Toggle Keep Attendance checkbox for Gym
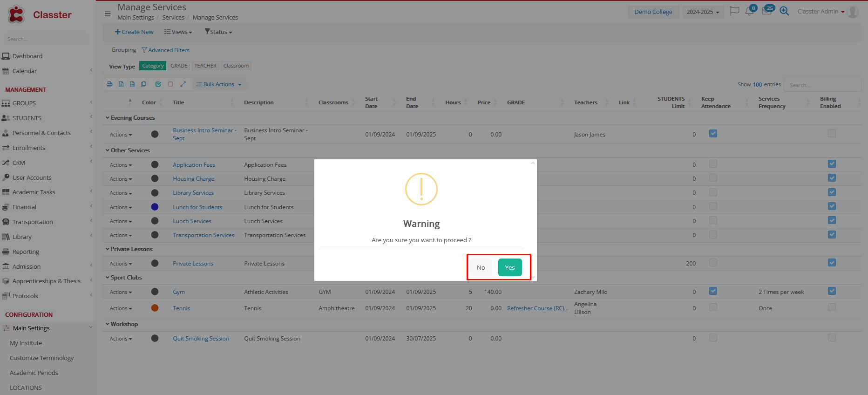Screen dimensions: 868x395 (713, 291)
